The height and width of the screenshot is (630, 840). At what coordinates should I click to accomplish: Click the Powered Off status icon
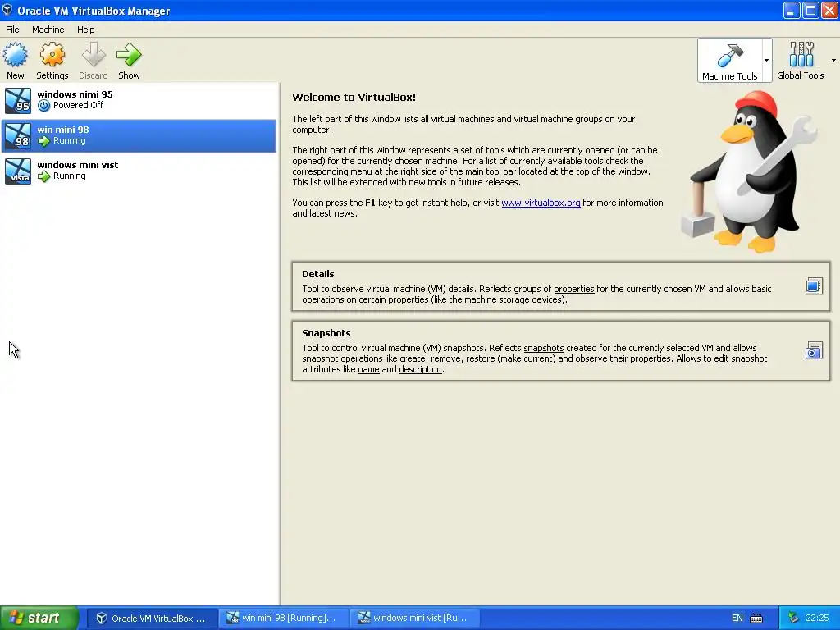tap(44, 106)
